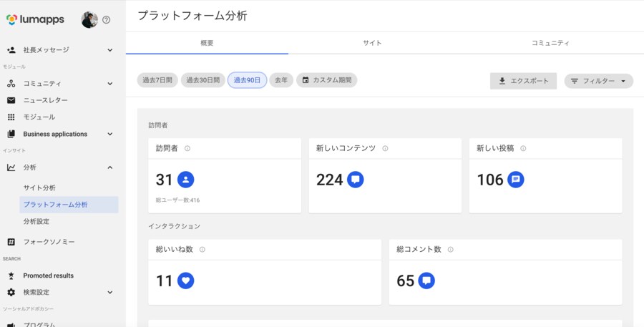644x327 pixels.
Task: Click the エクスポート button
Action: click(523, 81)
